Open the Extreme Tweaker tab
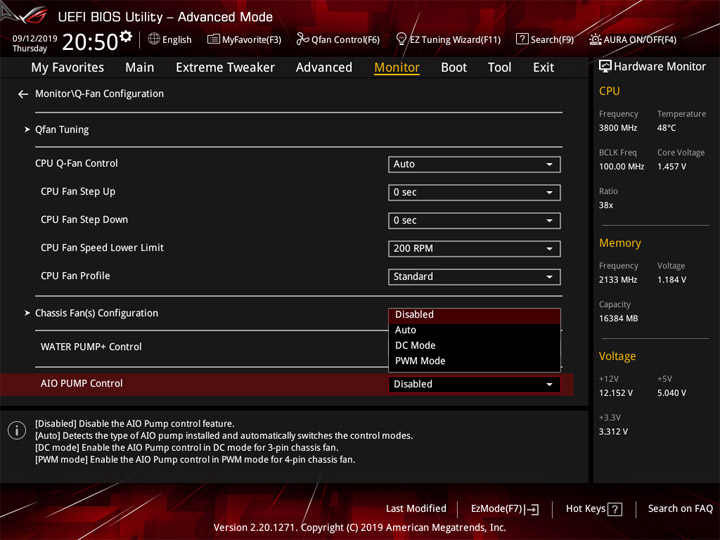 tap(225, 68)
